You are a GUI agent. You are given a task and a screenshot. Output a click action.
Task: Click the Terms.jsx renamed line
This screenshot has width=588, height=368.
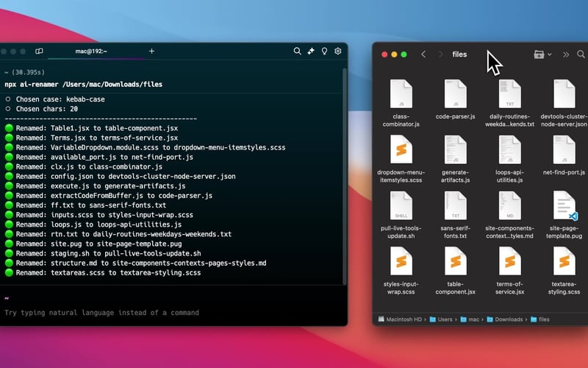tap(91, 138)
